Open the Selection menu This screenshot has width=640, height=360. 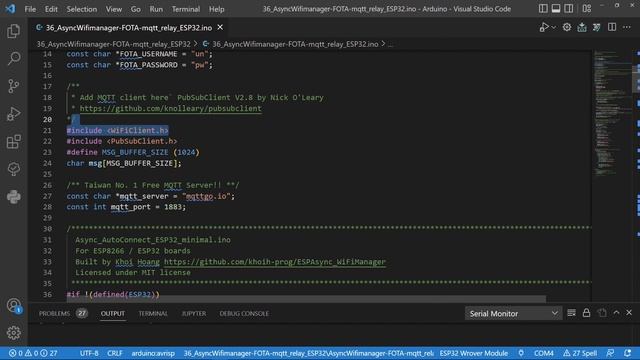(x=82, y=9)
